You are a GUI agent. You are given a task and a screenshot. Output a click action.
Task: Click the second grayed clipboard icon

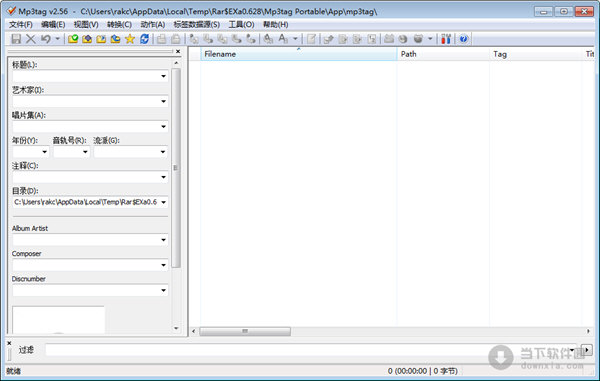pyautogui.click(x=176, y=39)
